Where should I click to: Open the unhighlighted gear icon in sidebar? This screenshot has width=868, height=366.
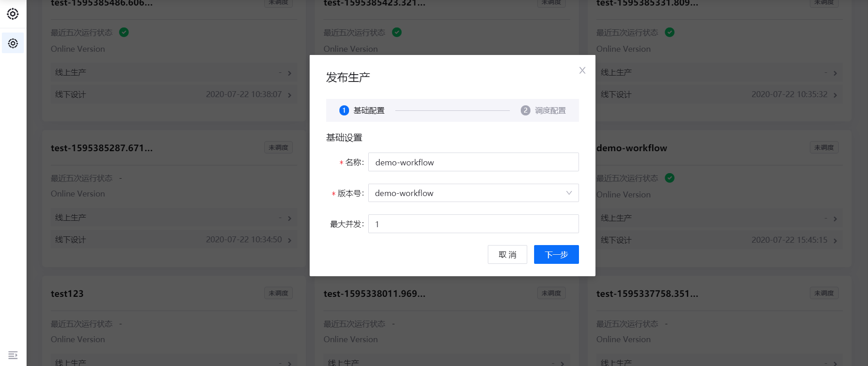13,14
